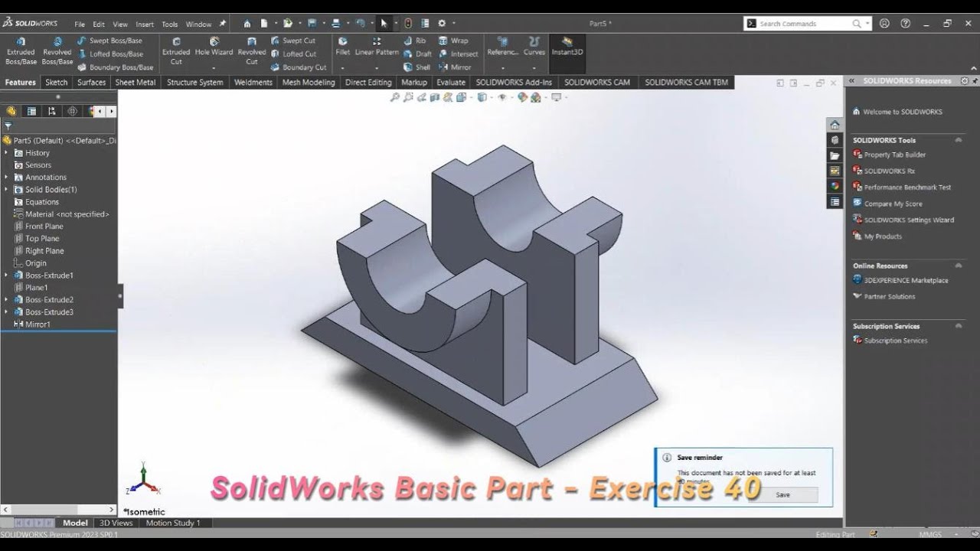Expand the Boss-Extrude3 feature node
The height and width of the screenshot is (551, 980).
(x=6, y=312)
